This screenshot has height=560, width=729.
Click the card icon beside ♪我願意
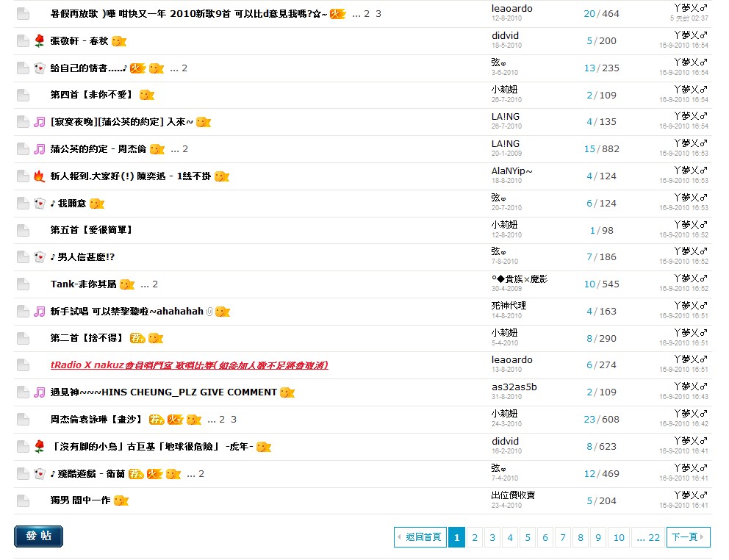tap(40, 204)
